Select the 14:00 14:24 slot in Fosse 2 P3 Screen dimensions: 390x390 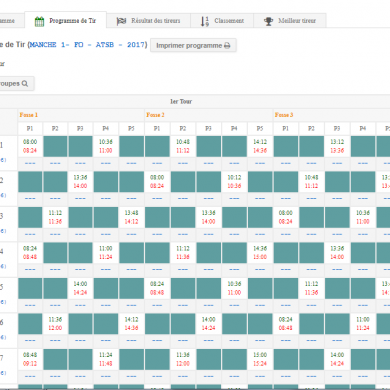tap(209, 324)
